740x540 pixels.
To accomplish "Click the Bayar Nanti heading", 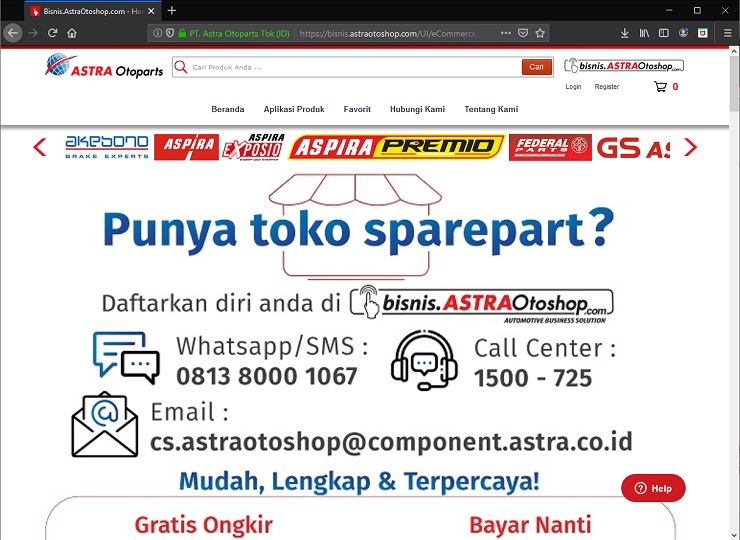I will click(530, 525).
